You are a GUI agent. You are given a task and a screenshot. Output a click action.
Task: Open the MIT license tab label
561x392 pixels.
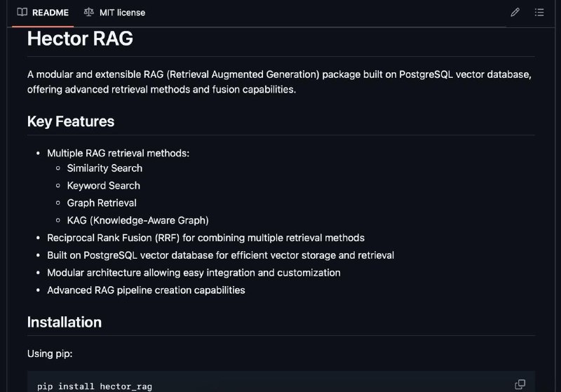tap(122, 13)
